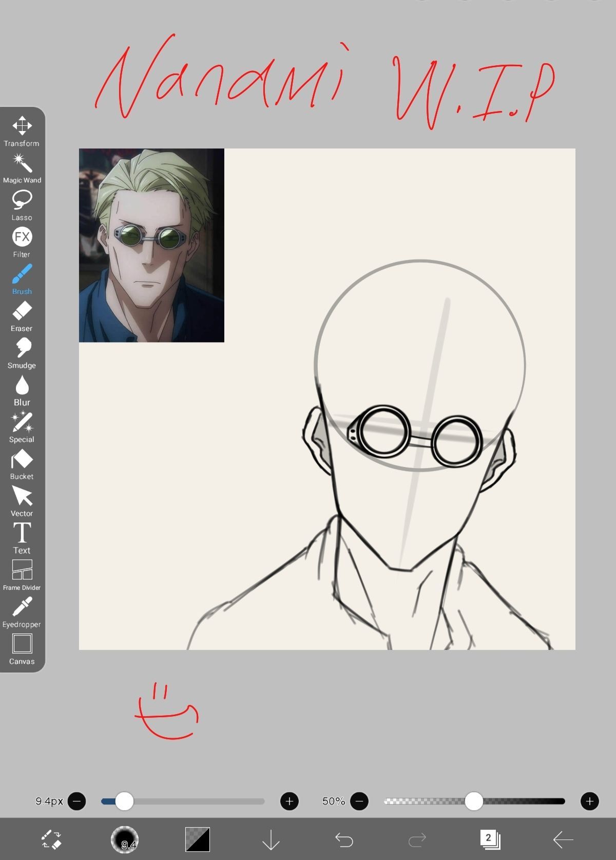616x860 pixels.
Task: Activate the Vector tool
Action: pyautogui.click(x=22, y=501)
